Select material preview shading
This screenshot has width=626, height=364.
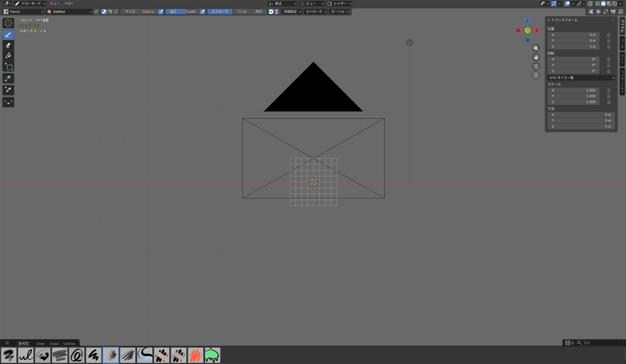(609, 4)
